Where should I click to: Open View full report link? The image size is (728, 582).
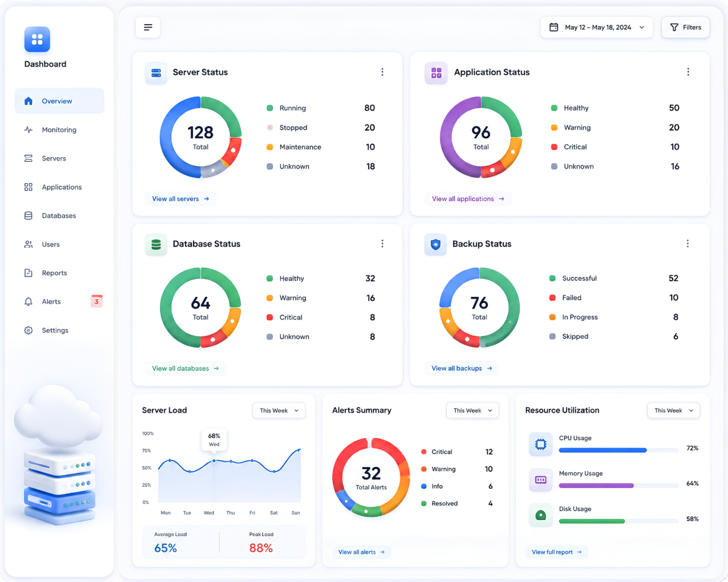(557, 552)
